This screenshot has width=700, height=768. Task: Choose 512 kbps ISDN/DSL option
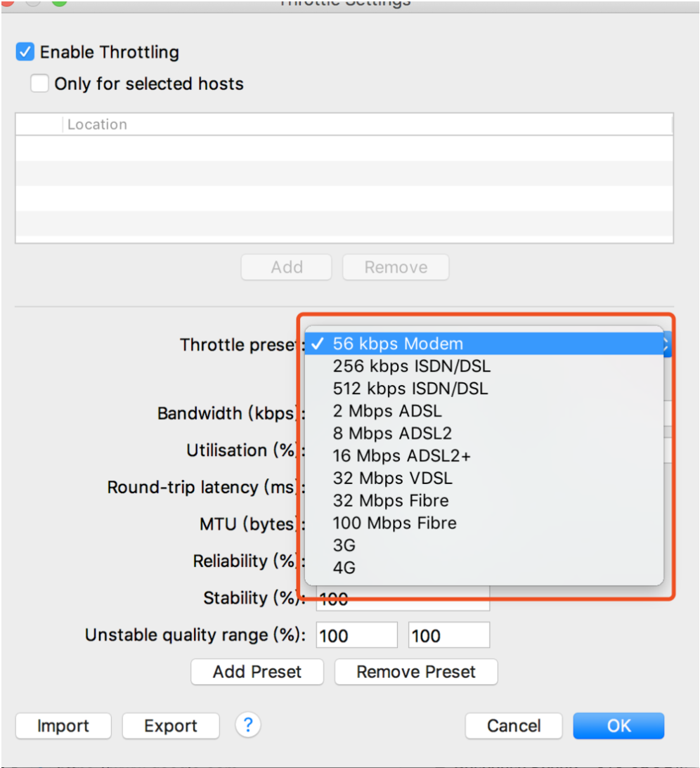(484, 389)
